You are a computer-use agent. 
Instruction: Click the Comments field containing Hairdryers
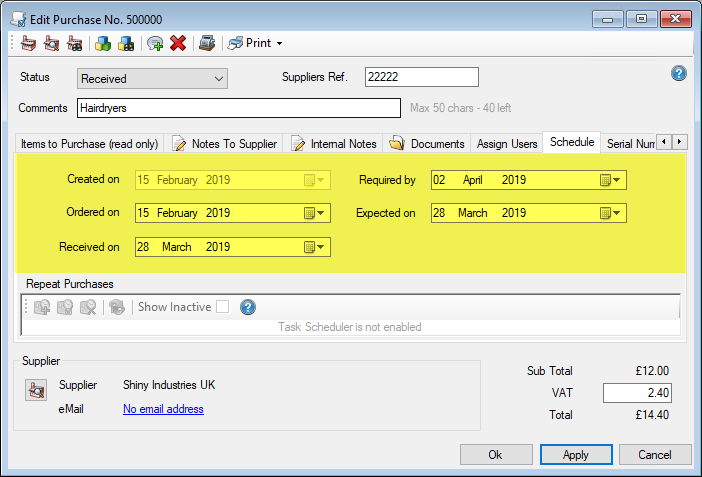238,108
